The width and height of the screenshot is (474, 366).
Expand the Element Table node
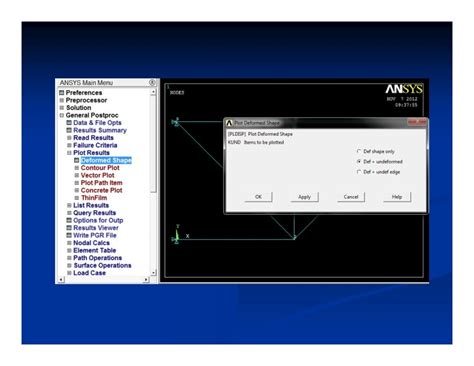[69, 250]
